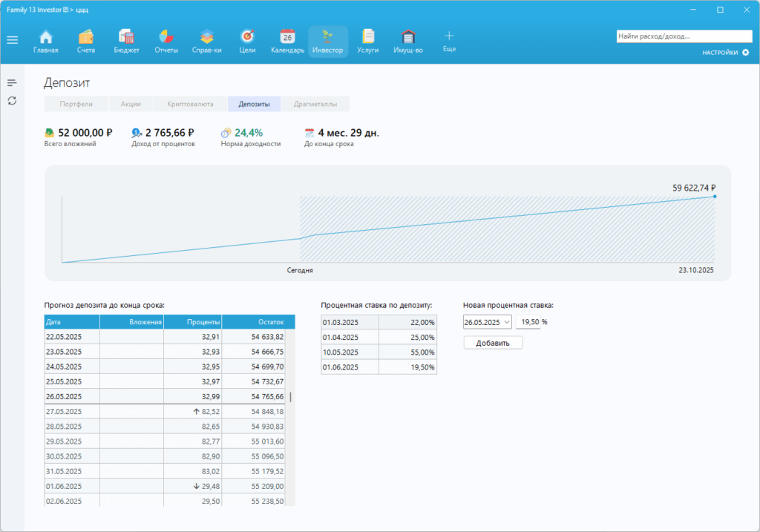Click the 31.05.2025 forecast row date
The image size is (760, 532).
click(64, 471)
